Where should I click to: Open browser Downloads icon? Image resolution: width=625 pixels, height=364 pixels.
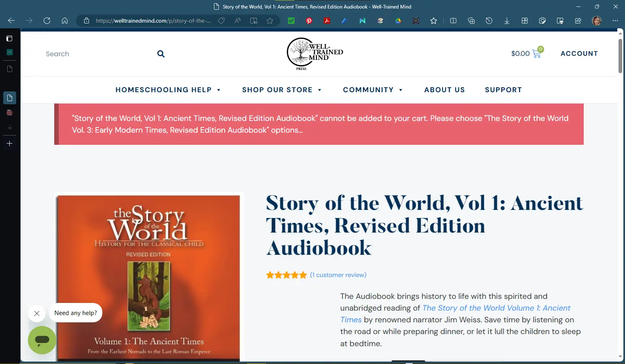coord(506,21)
